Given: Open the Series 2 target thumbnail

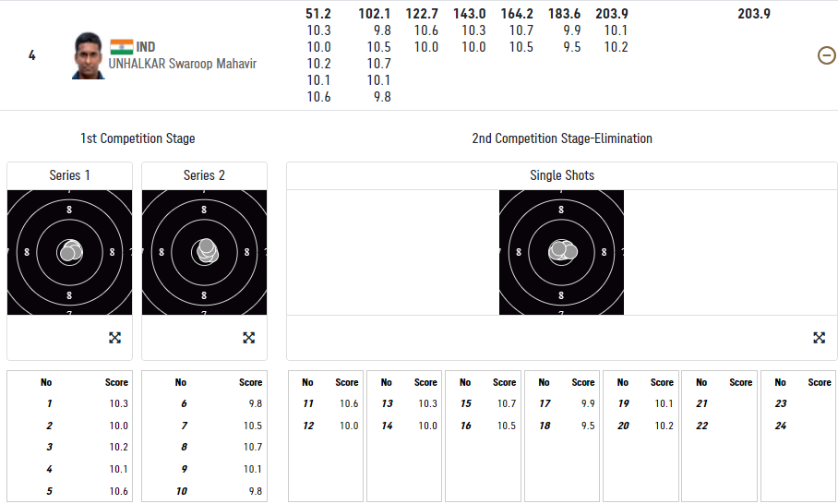Looking at the screenshot, I should pyautogui.click(x=204, y=252).
